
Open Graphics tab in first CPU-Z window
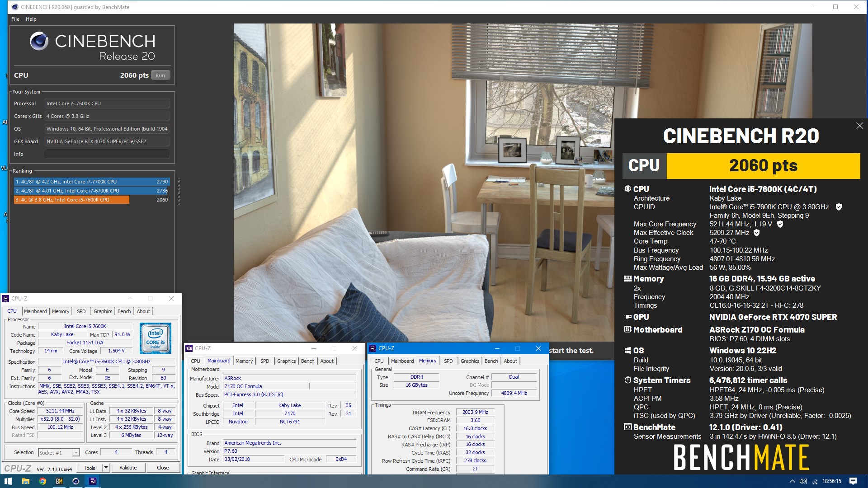(103, 311)
